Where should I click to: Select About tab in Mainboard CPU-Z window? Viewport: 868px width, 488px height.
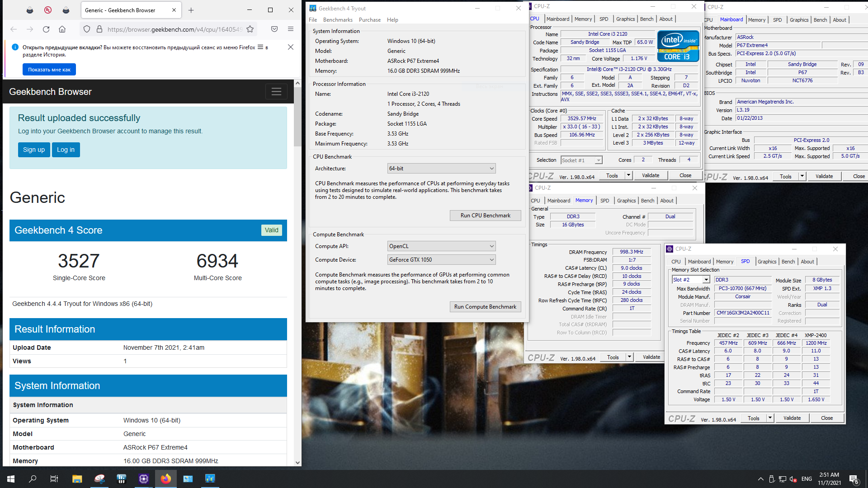click(x=840, y=20)
